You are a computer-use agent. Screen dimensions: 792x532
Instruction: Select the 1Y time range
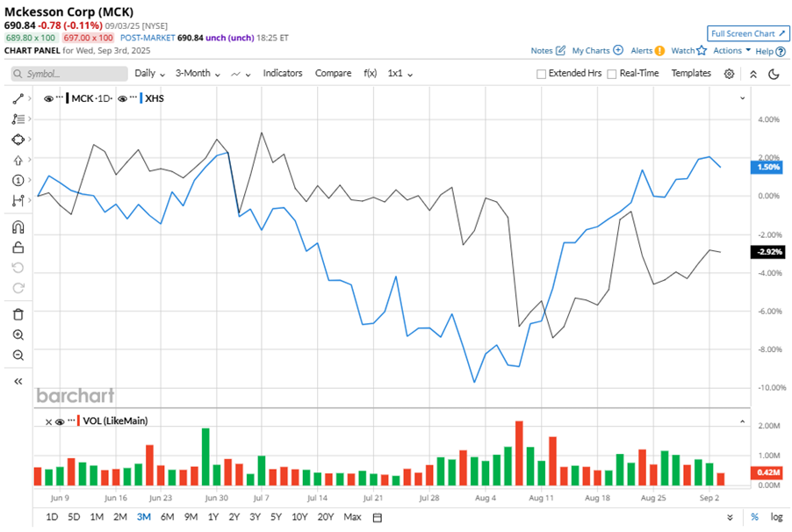point(213,517)
